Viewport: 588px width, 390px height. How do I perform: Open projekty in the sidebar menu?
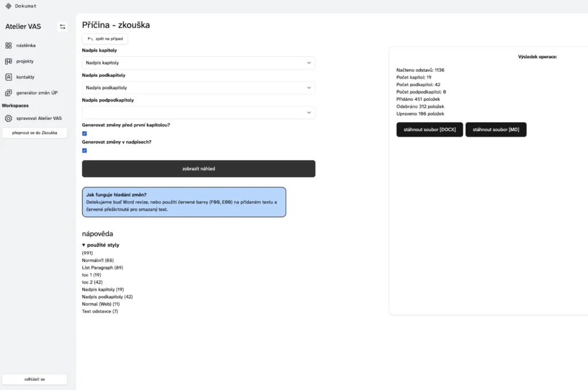25,61
